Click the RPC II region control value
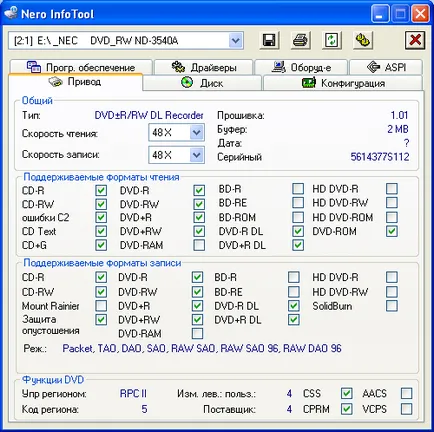This screenshot has width=434, height=432. coord(133,393)
